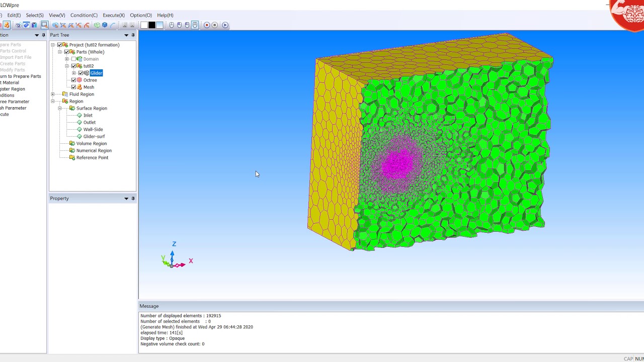The height and width of the screenshot is (362, 644).
Task: Open the Edit(E) menu
Action: [14, 15]
